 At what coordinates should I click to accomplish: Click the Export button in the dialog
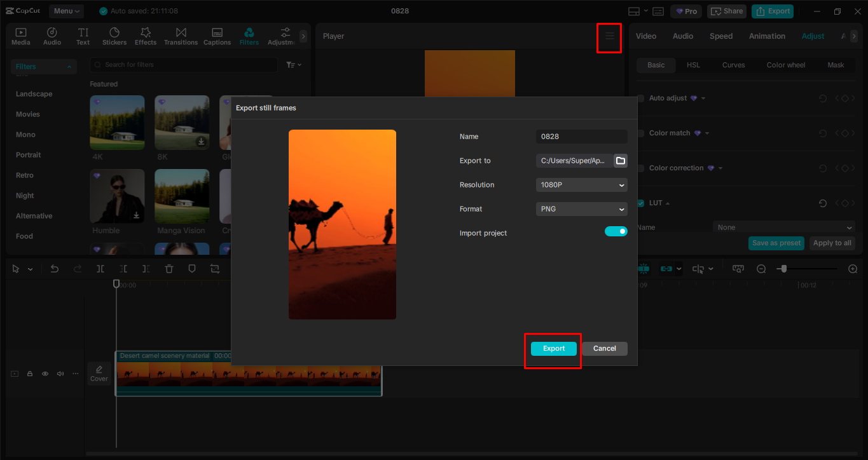tap(553, 348)
